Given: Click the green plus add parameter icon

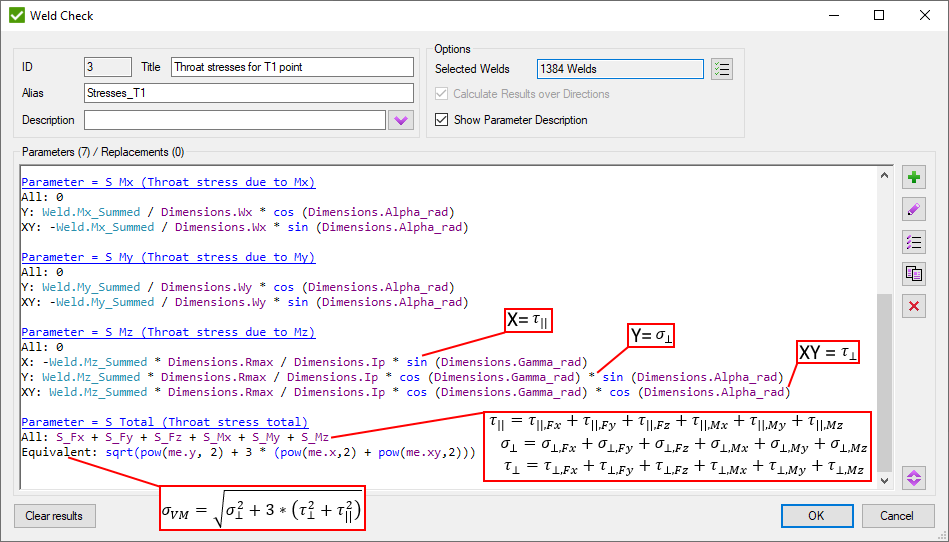Looking at the screenshot, I should pos(913,178).
